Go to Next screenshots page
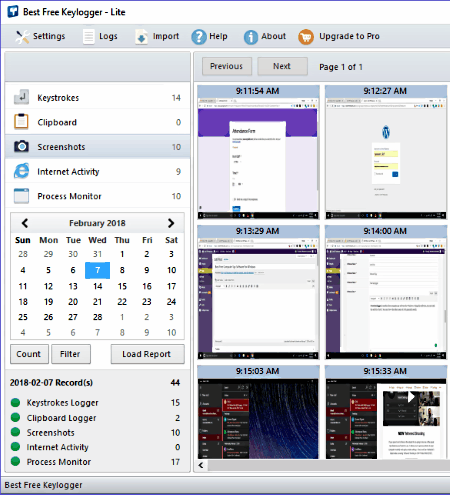Viewport: 450px width, 495px height. pos(282,66)
